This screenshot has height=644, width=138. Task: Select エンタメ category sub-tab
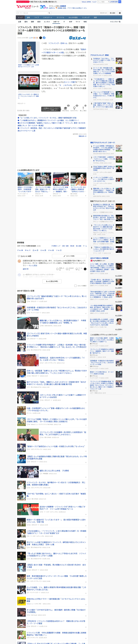pos(47,22)
